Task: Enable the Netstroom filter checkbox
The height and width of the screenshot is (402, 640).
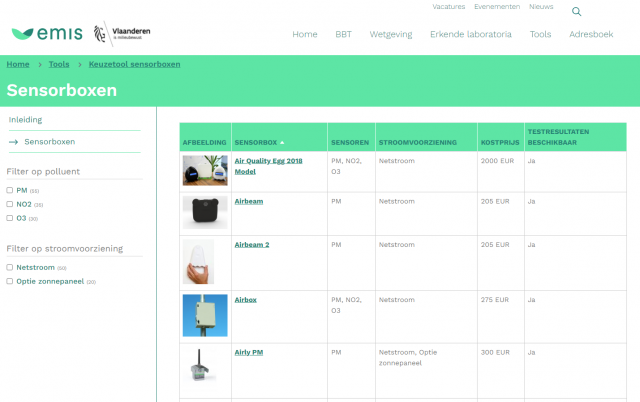Action: 10,267
